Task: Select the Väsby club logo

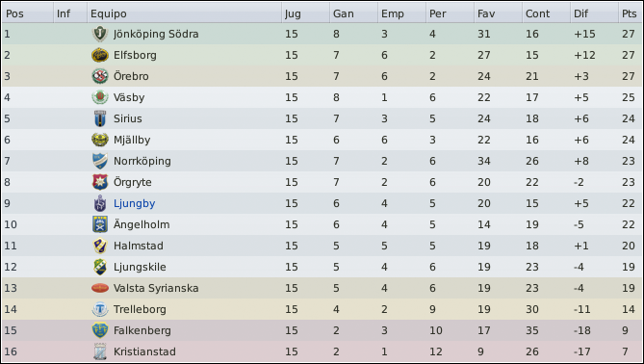Action: 100,97
